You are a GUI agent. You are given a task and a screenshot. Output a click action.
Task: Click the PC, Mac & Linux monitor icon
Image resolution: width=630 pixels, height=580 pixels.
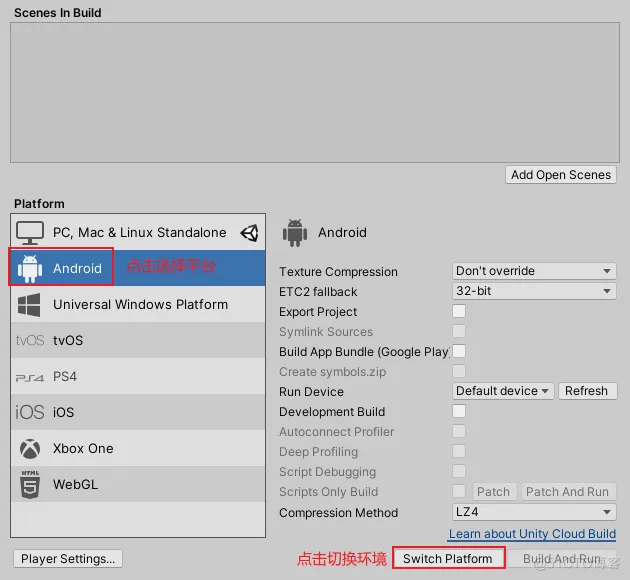tap(30, 233)
